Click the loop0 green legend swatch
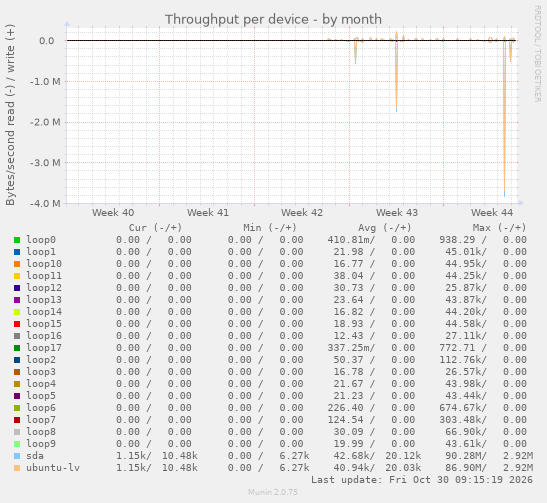Viewport: 547px width, 503px height. [x=17, y=240]
